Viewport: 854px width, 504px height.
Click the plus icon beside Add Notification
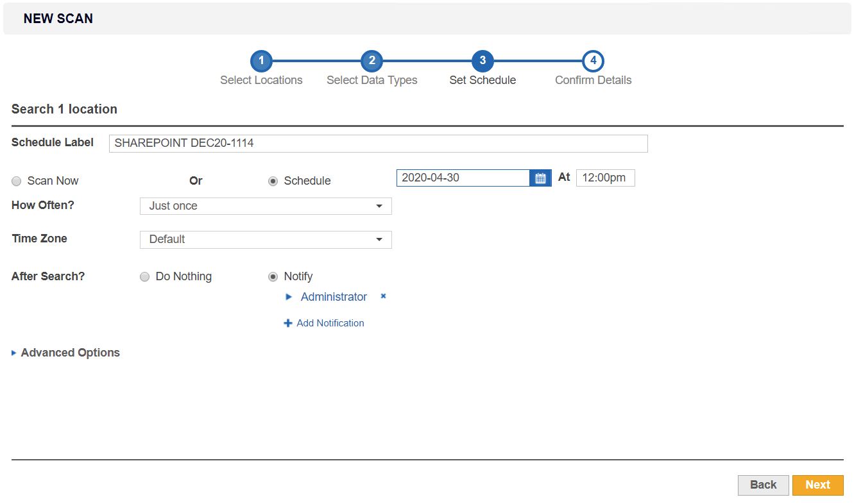pyautogui.click(x=288, y=323)
